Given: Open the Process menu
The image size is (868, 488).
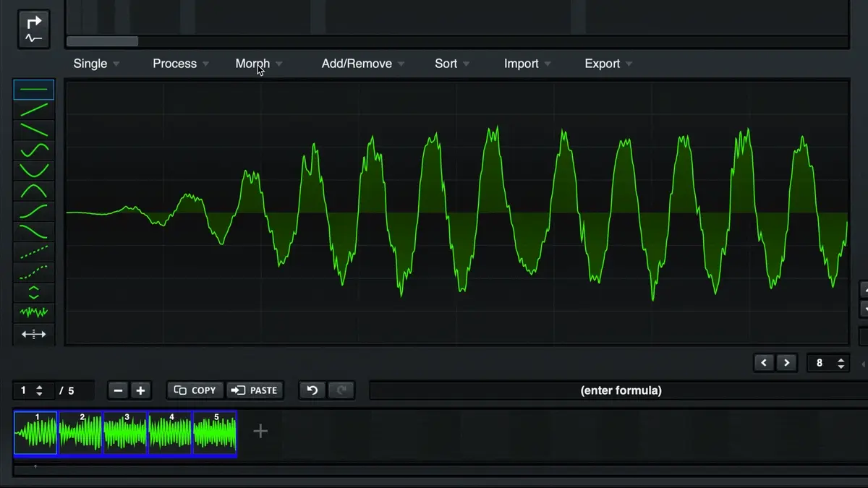Looking at the screenshot, I should (181, 64).
